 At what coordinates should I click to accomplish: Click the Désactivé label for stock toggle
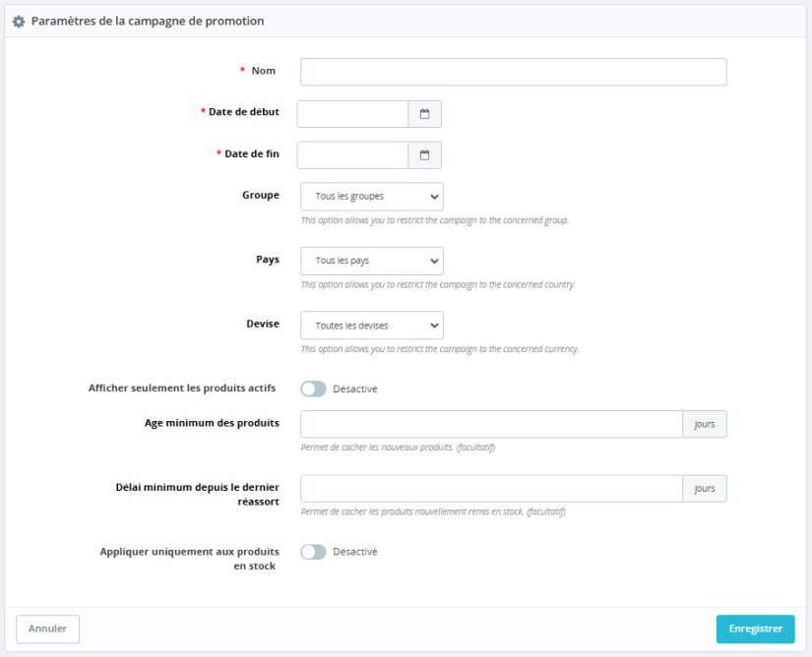pyautogui.click(x=355, y=552)
